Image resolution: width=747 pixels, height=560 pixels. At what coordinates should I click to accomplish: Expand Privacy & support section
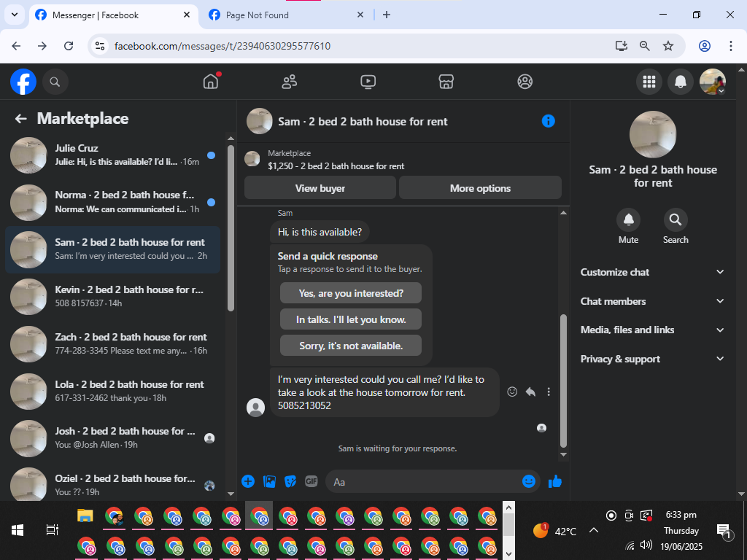(652, 359)
